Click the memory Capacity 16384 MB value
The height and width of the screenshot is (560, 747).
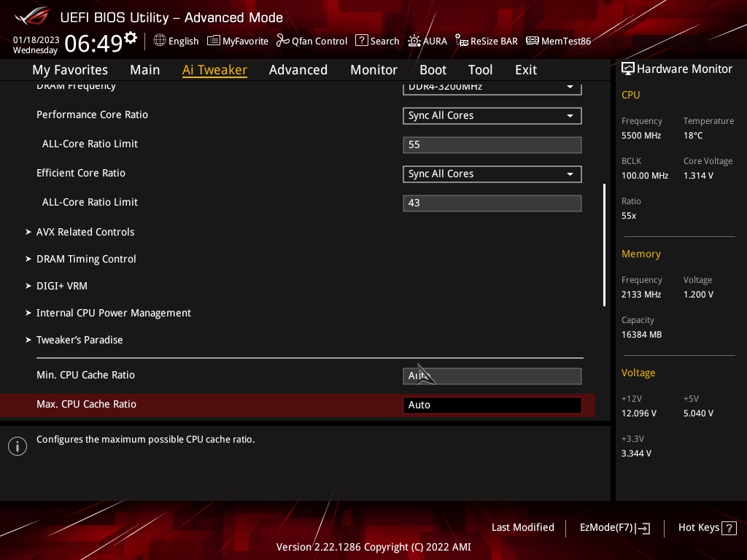pos(641,335)
